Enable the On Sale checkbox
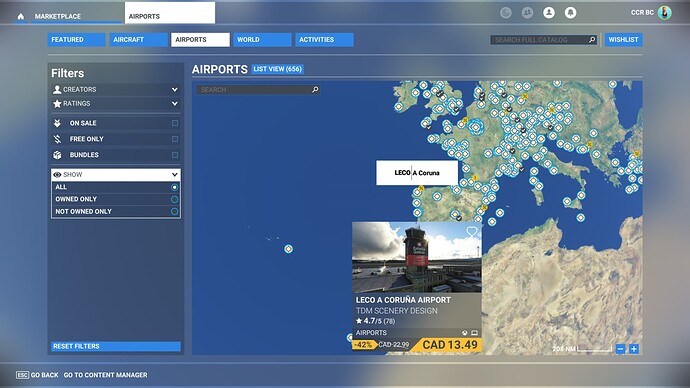This screenshot has height=388, width=690. (x=175, y=123)
